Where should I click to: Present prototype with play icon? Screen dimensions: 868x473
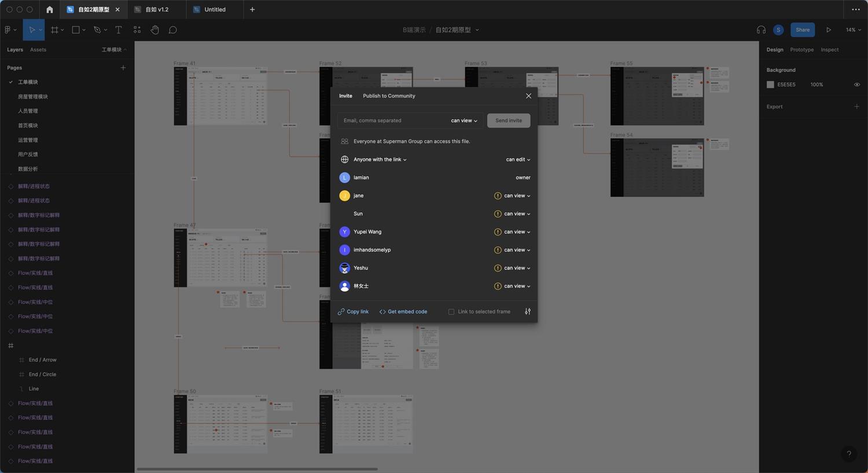coord(829,30)
